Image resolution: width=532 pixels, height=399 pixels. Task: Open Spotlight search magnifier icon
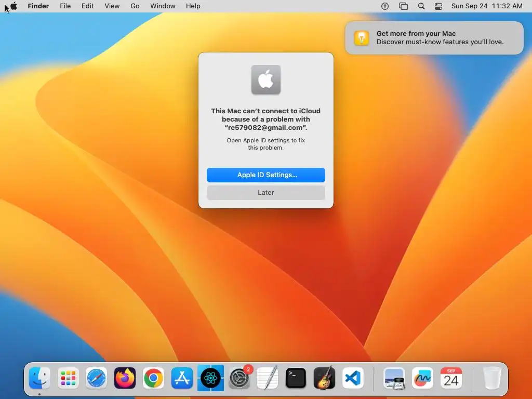421,6
